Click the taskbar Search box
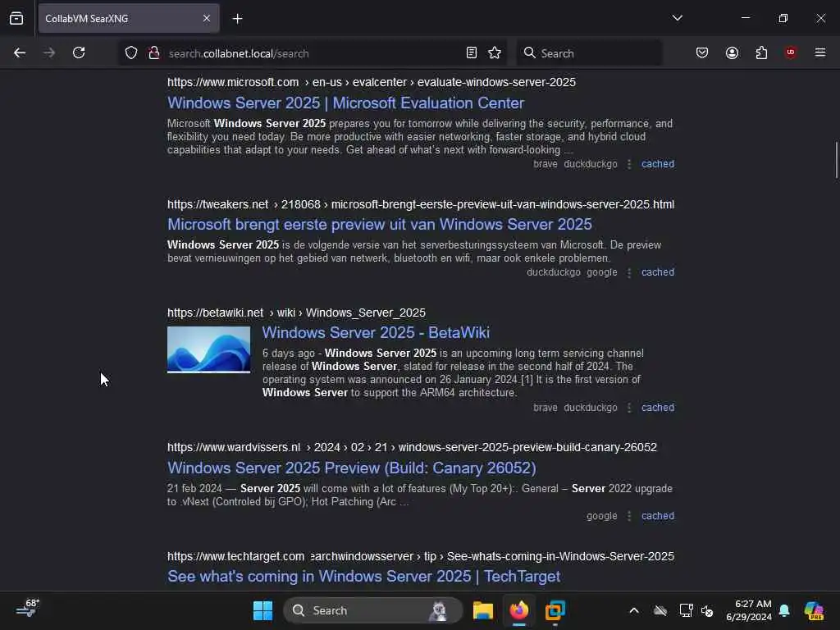This screenshot has width=840, height=630. coord(373,610)
